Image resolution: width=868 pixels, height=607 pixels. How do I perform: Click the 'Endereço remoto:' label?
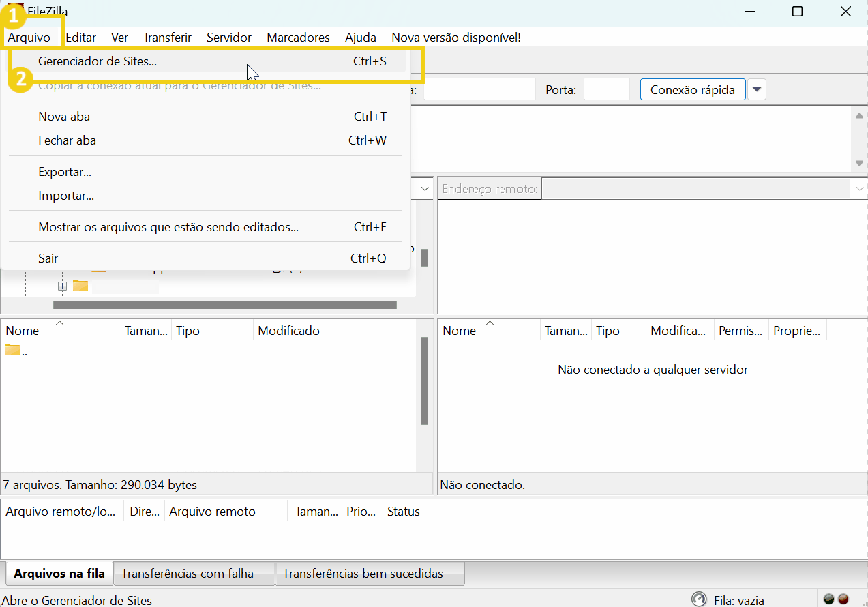[490, 189]
